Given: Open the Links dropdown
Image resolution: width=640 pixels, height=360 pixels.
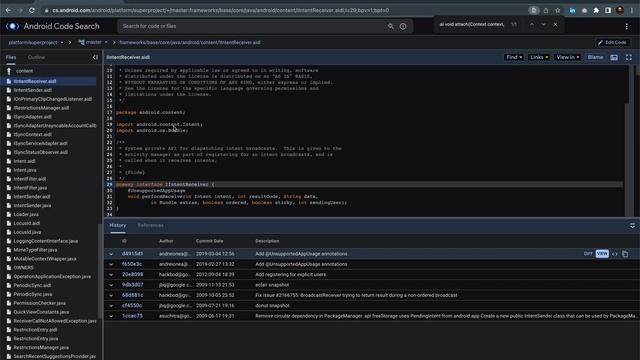Looking at the screenshot, I should click(x=539, y=57).
